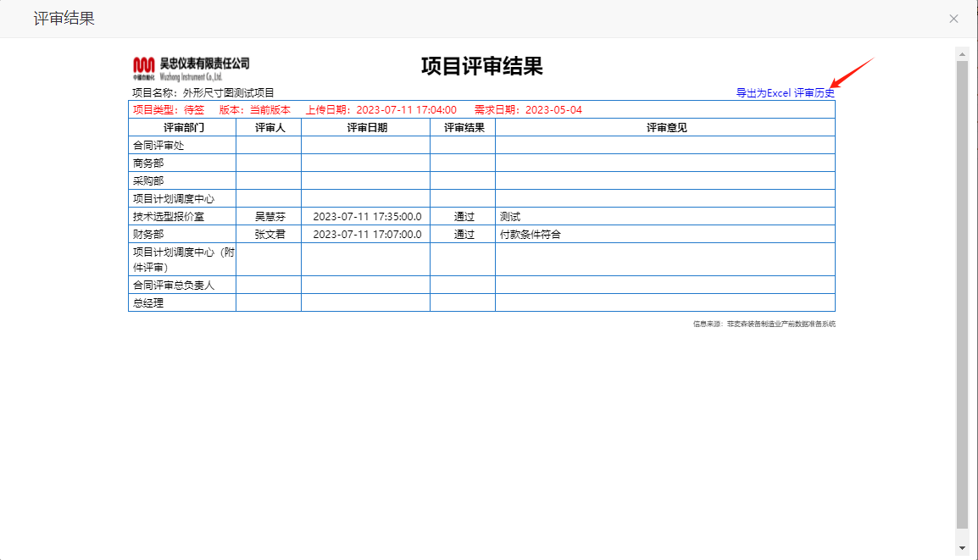Open the 评审历史 link

pyautogui.click(x=814, y=93)
